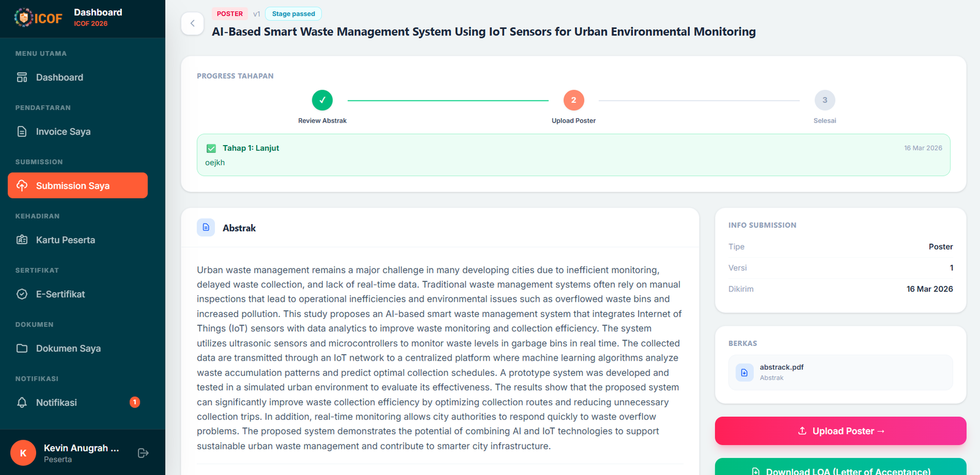
Task: Click the Stage passed status badge
Action: click(x=293, y=13)
